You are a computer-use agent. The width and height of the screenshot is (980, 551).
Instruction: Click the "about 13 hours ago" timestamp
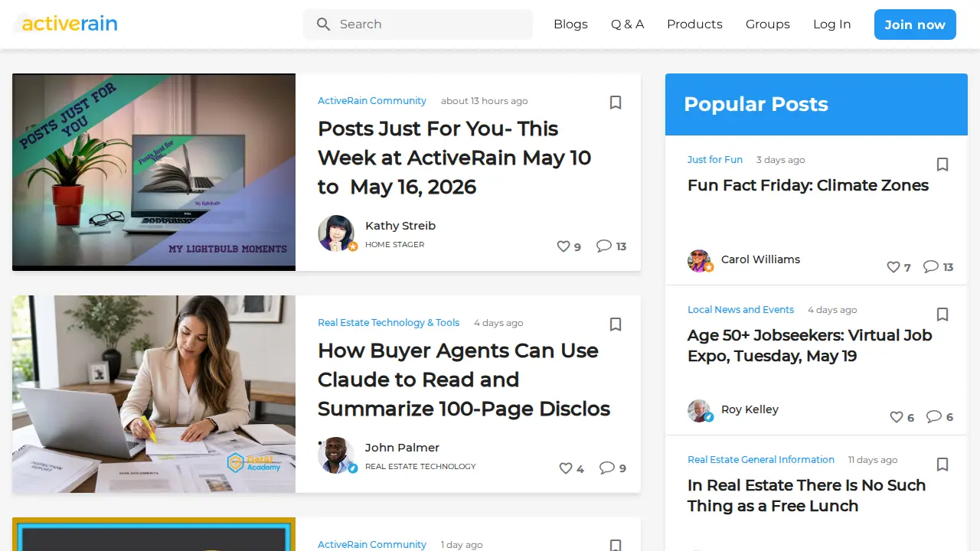484,101
